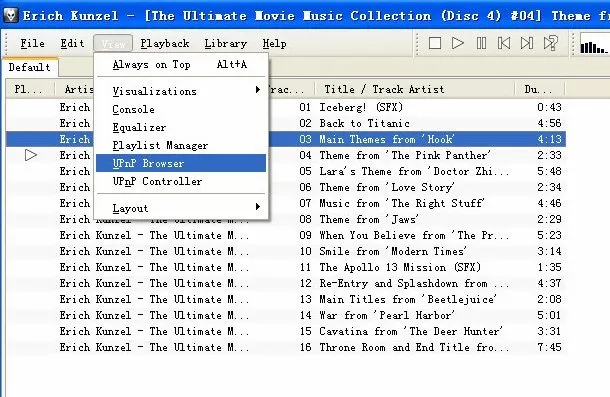This screenshot has width=610, height=397.
Task: Click duration 7:45 of track 16
Action: click(x=549, y=347)
